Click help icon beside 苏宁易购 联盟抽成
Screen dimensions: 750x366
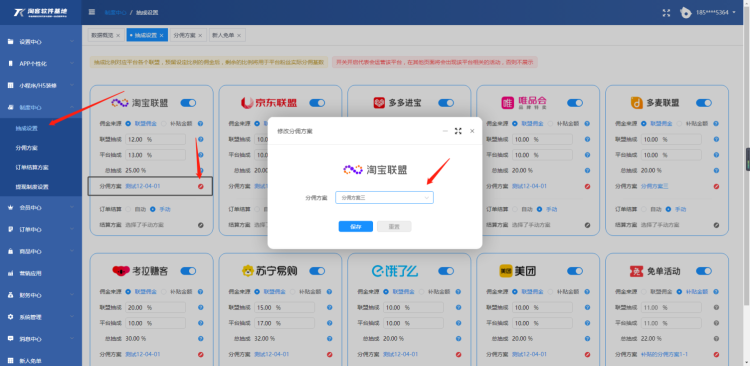tap(330, 308)
